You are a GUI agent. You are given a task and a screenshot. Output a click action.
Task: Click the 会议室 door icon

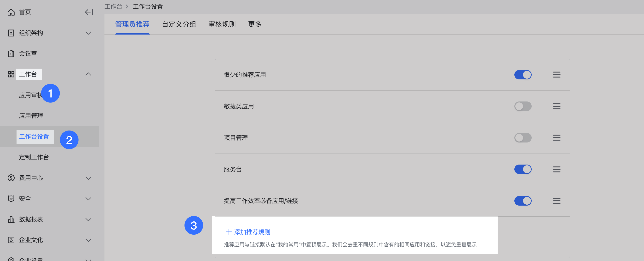(x=11, y=53)
